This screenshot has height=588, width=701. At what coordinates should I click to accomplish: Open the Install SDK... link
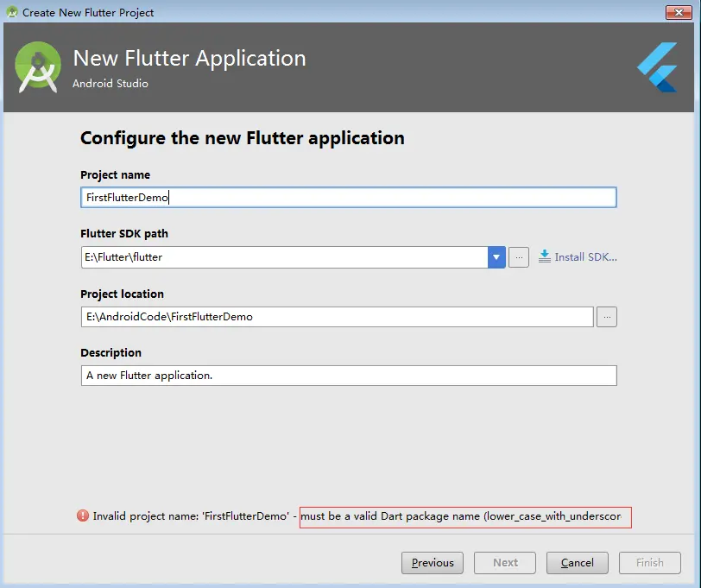tap(585, 257)
